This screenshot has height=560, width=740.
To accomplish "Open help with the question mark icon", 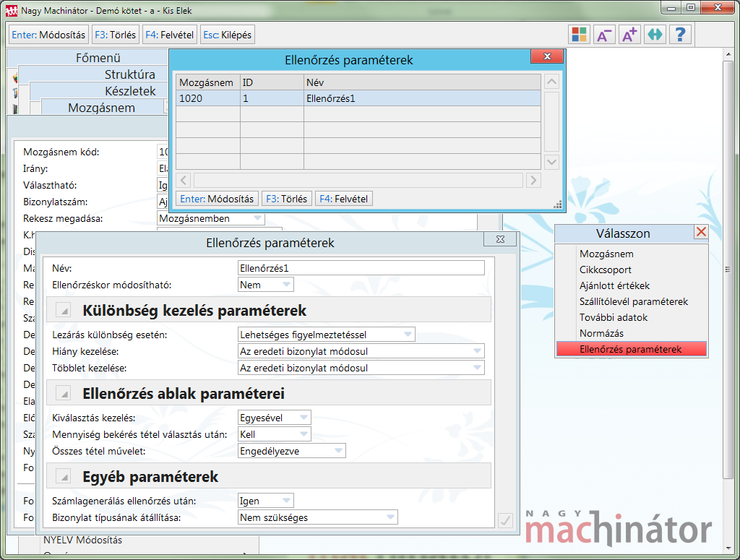I will (681, 35).
